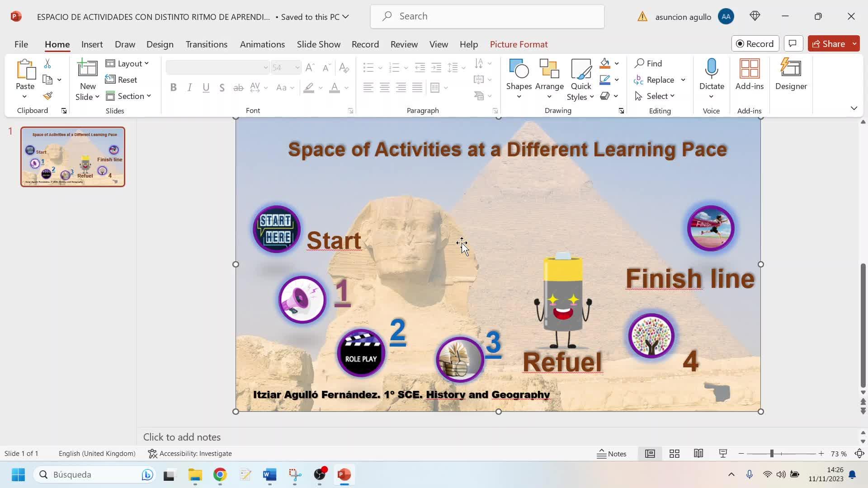Open the Shapes gallery
The image size is (868, 488).
point(519,75)
